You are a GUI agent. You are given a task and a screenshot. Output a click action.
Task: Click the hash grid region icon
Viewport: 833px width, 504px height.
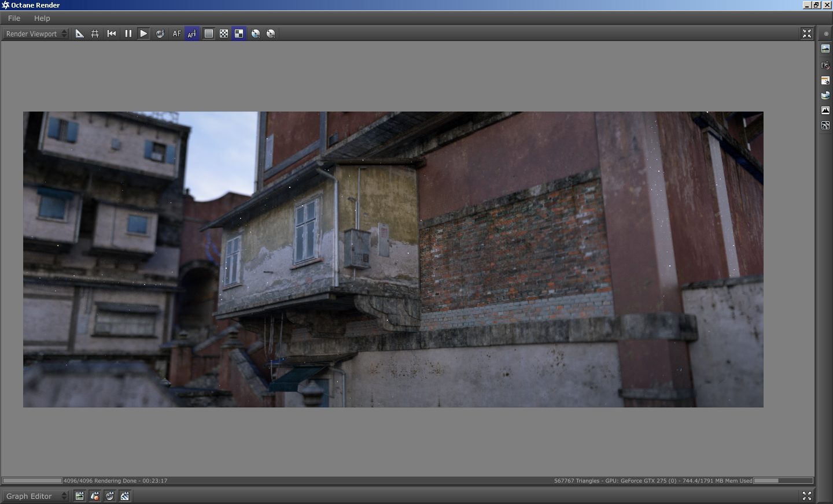point(95,34)
